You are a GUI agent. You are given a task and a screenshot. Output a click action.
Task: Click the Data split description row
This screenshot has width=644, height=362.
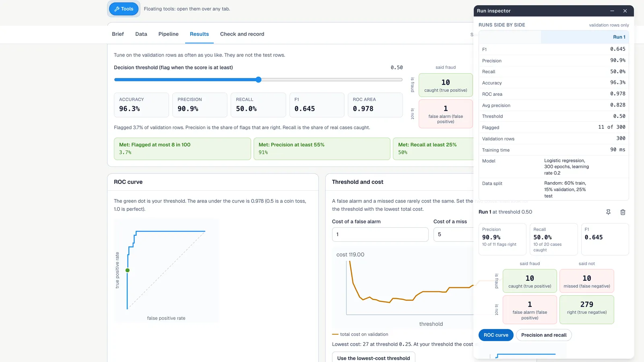(x=554, y=189)
